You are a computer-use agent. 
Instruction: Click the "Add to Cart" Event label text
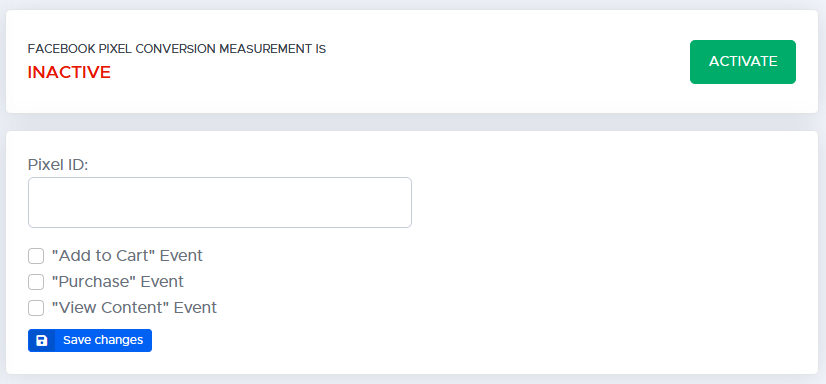point(127,255)
